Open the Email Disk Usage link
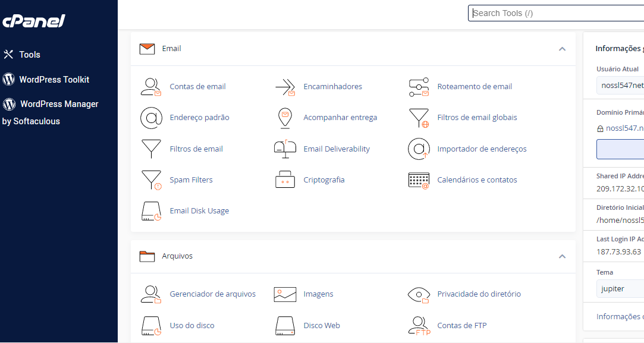The height and width of the screenshot is (343, 644). [199, 211]
